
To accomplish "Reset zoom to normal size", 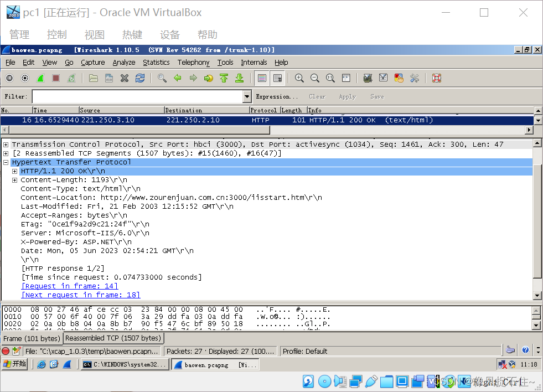I will (330, 78).
